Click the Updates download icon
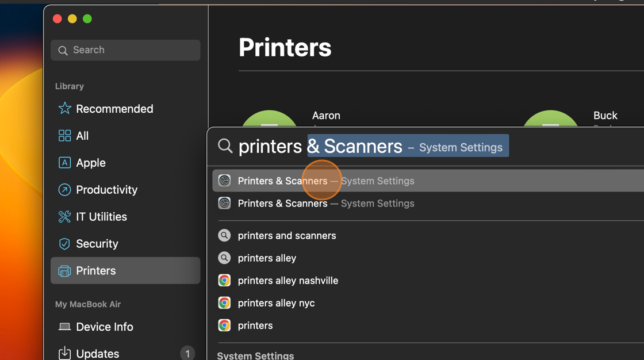The width and height of the screenshot is (644, 360). [64, 353]
